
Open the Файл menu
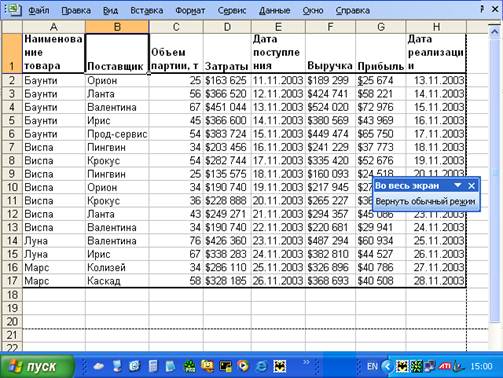(x=39, y=11)
